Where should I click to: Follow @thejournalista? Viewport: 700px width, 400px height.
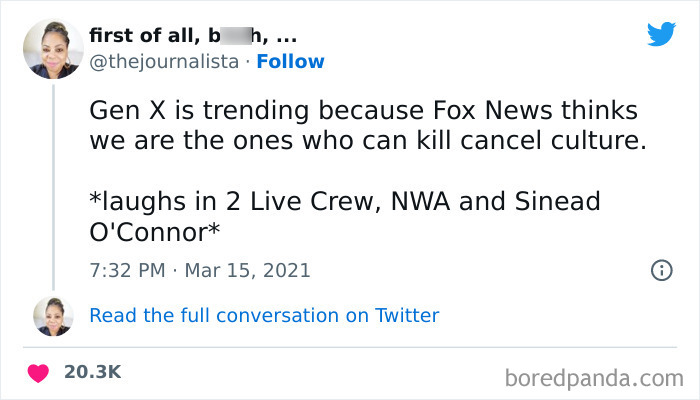(290, 61)
